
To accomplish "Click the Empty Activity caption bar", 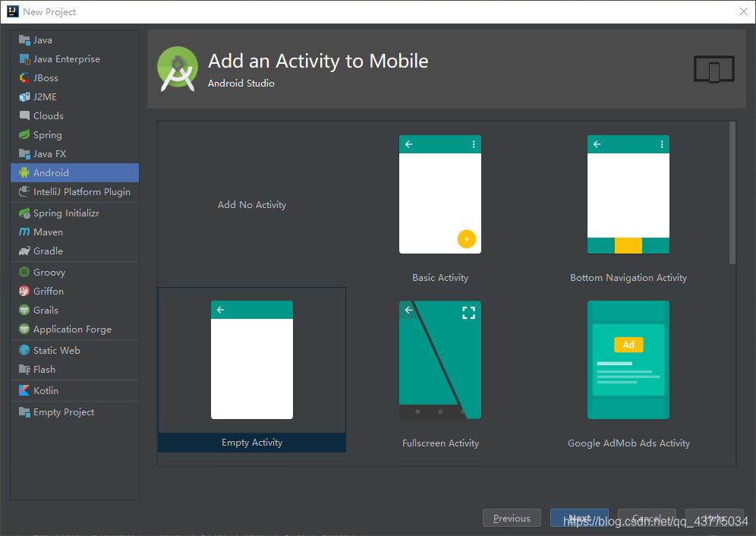I will [x=252, y=443].
